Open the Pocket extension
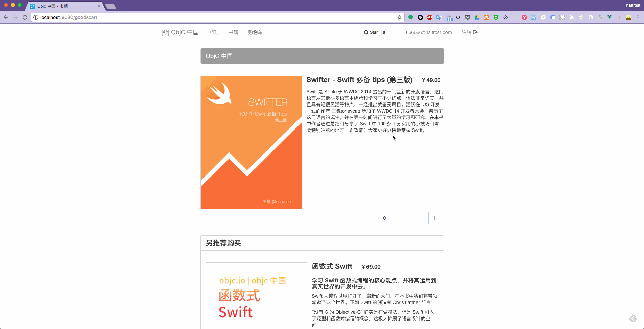The width and height of the screenshot is (644, 329). (x=468, y=17)
